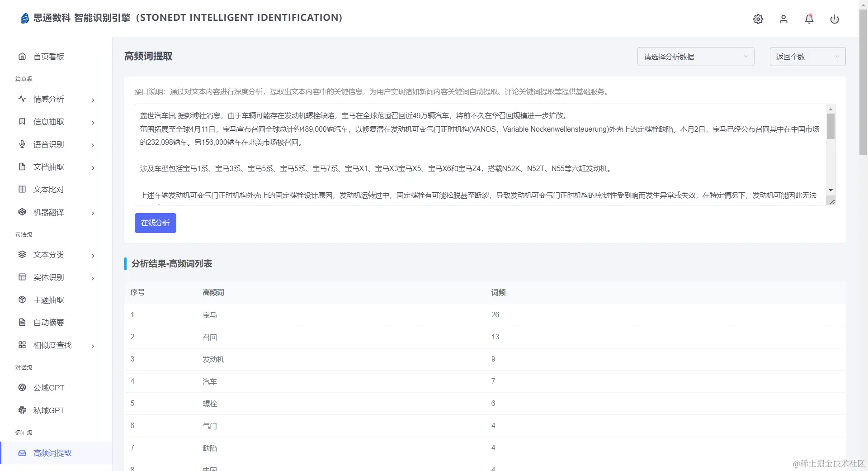868x471 pixels.
Task: Expand the 相似度查找 submenu chevron
Action: pyautogui.click(x=93, y=346)
